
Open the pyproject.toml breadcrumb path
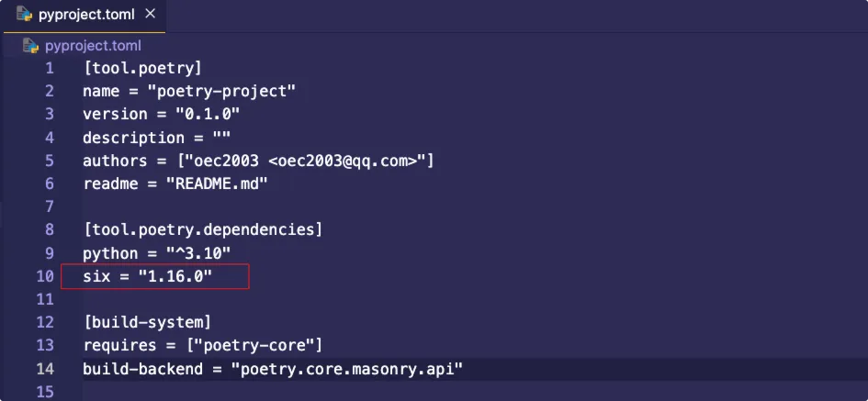(93, 45)
